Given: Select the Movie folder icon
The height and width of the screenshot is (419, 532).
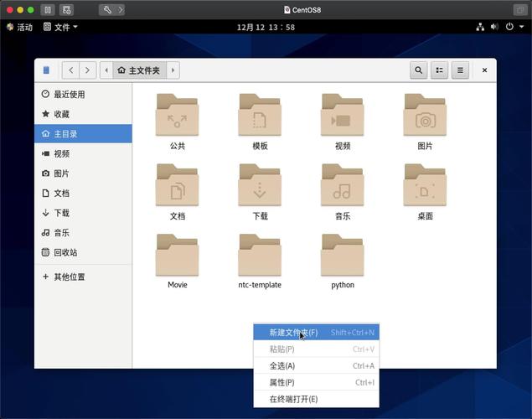Looking at the screenshot, I should click(x=177, y=255).
